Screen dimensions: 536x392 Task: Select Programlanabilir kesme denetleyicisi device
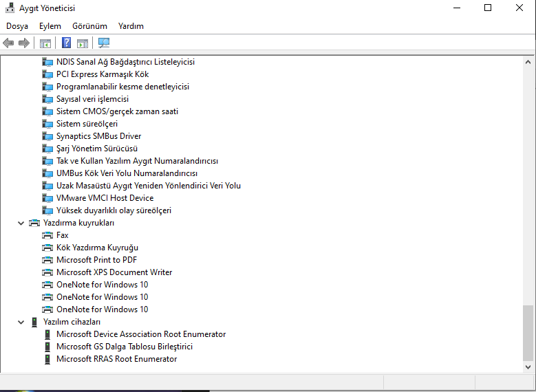(122, 87)
